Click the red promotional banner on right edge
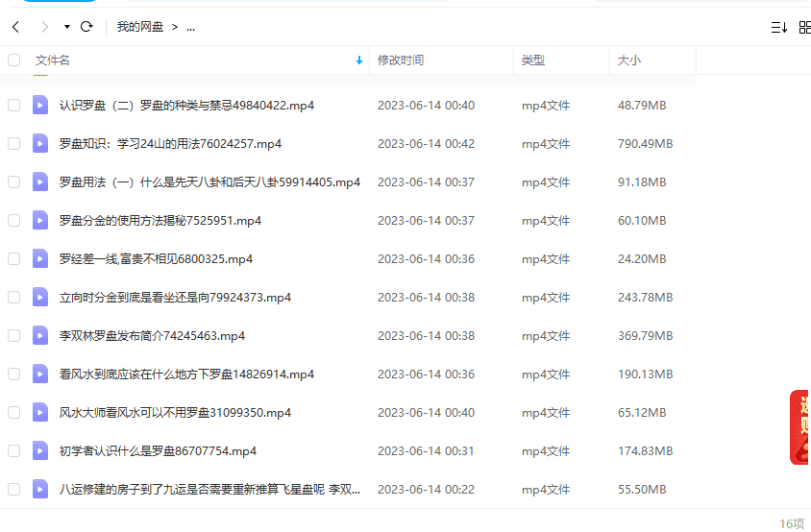 point(799,427)
